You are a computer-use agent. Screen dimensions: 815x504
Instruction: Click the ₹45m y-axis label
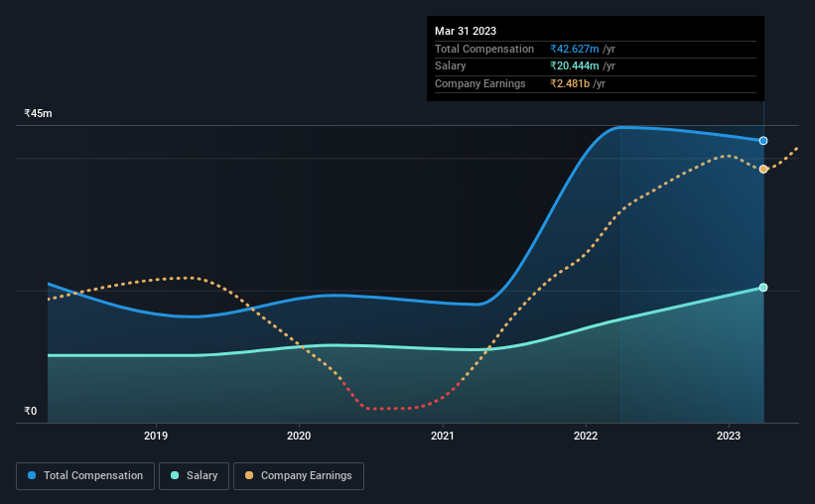click(38, 113)
